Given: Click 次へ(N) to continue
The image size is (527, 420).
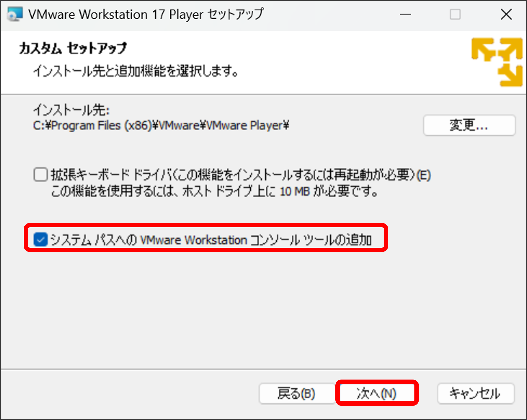Looking at the screenshot, I should (377, 393).
